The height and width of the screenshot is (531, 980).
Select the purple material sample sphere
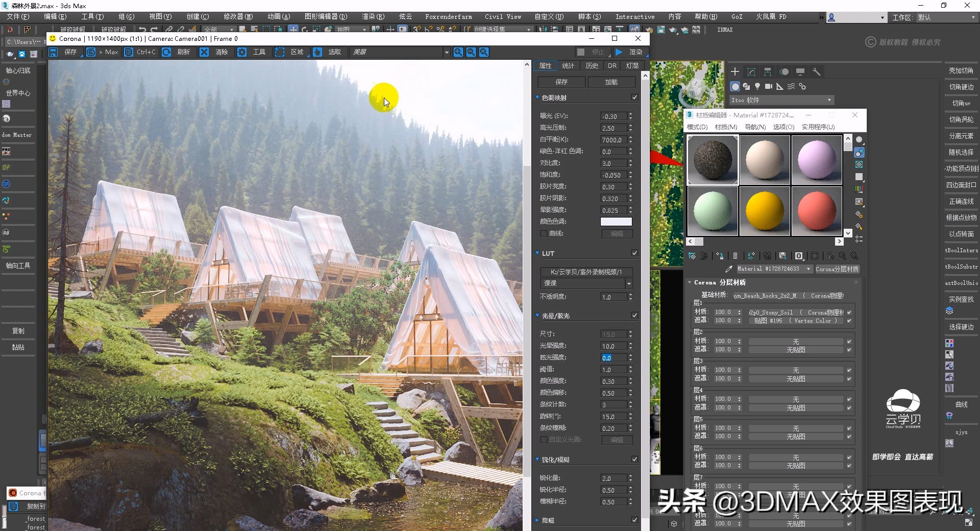[817, 160]
